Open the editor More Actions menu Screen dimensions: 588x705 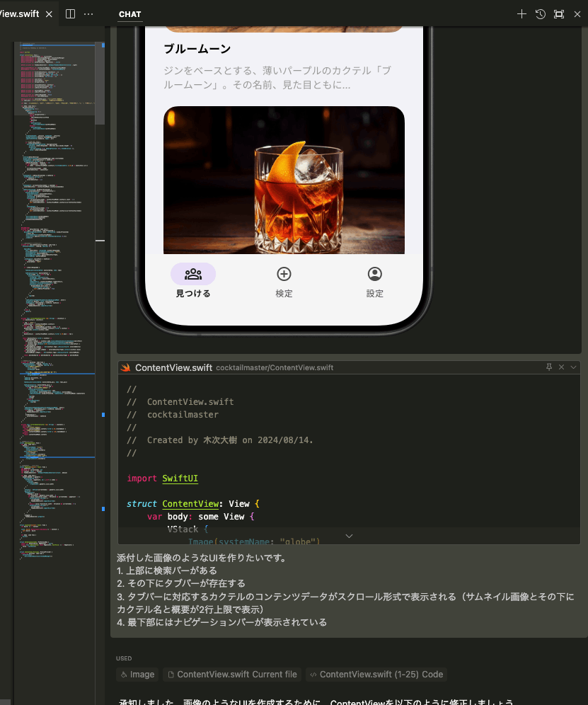(88, 14)
